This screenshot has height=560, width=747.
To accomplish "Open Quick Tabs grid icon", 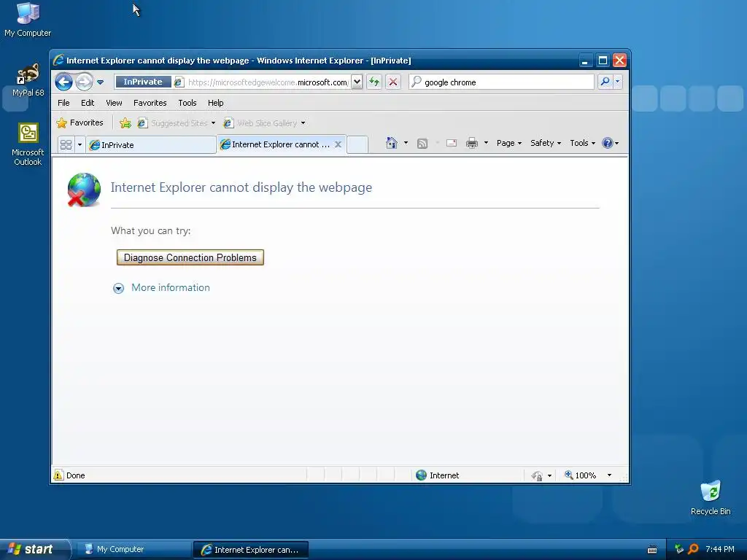I will [x=66, y=145].
